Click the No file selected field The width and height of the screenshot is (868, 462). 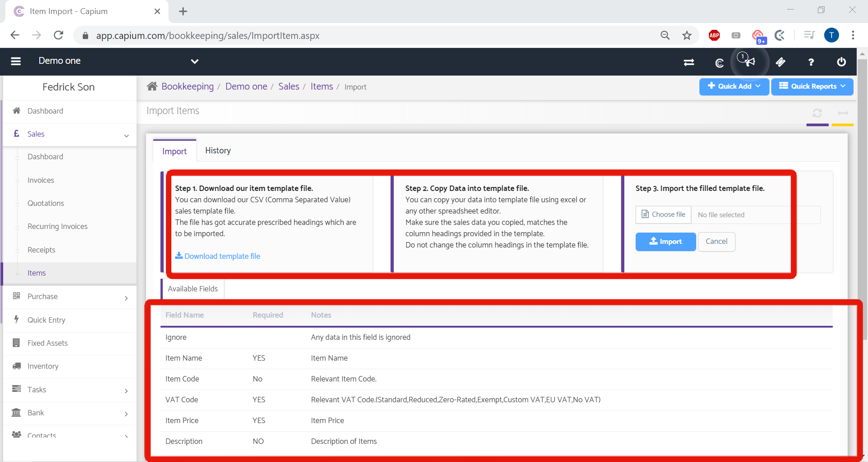[756, 215]
